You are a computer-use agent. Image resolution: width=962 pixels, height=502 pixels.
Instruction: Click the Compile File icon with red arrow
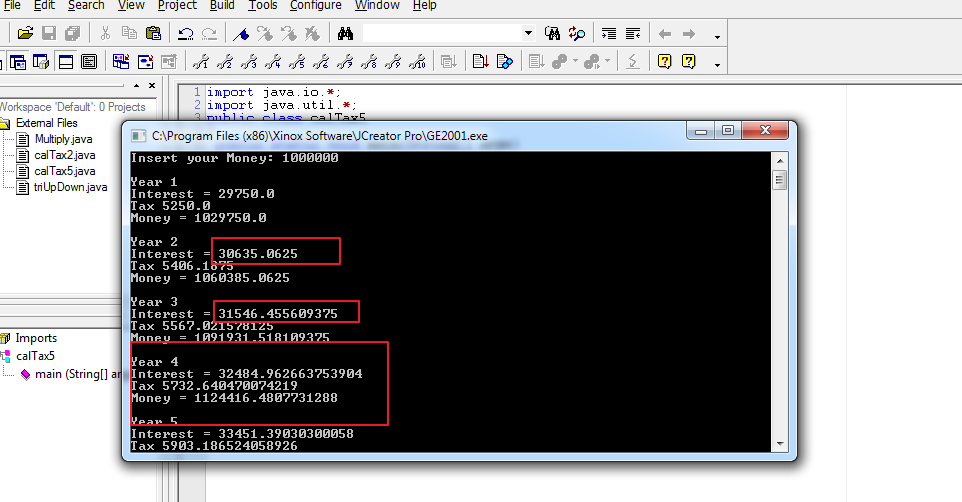coord(480,61)
